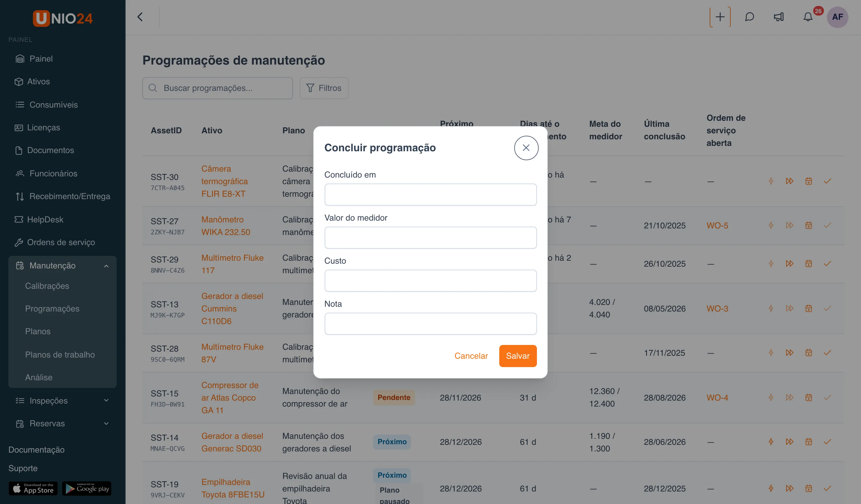This screenshot has height=504, width=861.
Task: Select Calibrações submenu item
Action: [47, 286]
